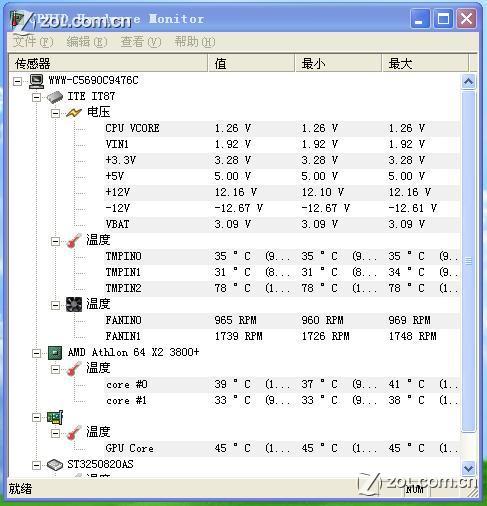
Task: Collapse the ITE IT87 tree node
Action: point(36,97)
